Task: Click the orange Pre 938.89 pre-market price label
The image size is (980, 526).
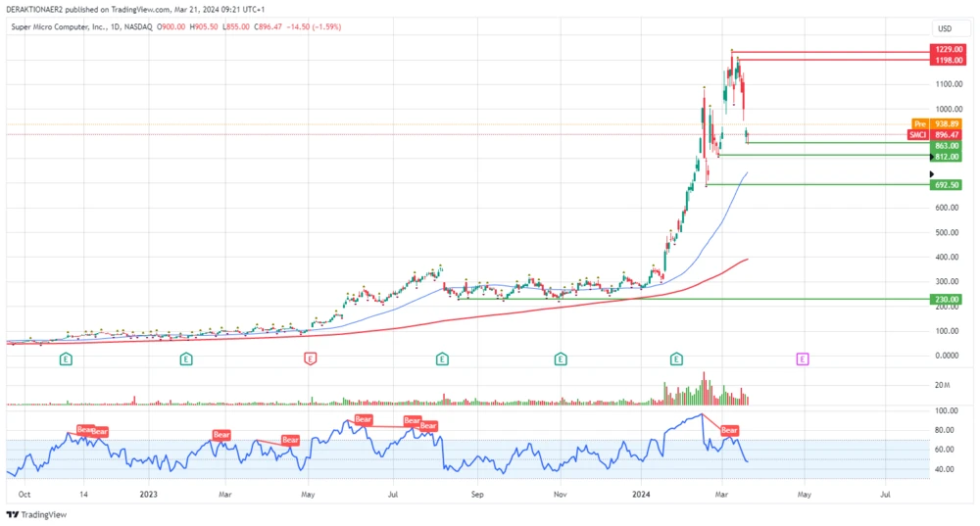Action: click(x=937, y=124)
